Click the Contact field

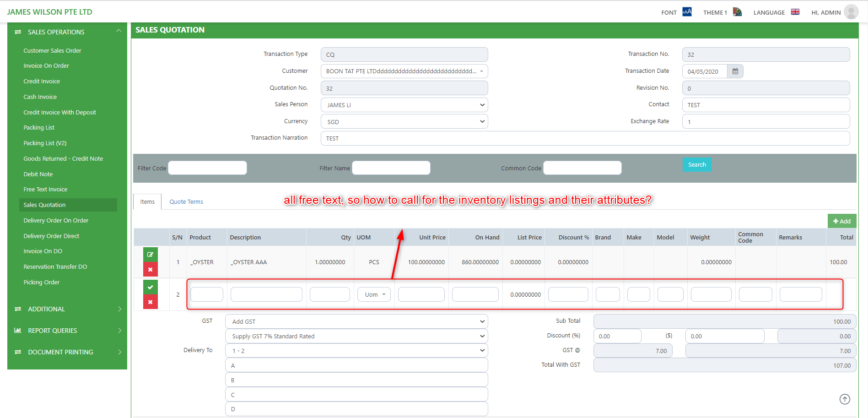pos(766,105)
